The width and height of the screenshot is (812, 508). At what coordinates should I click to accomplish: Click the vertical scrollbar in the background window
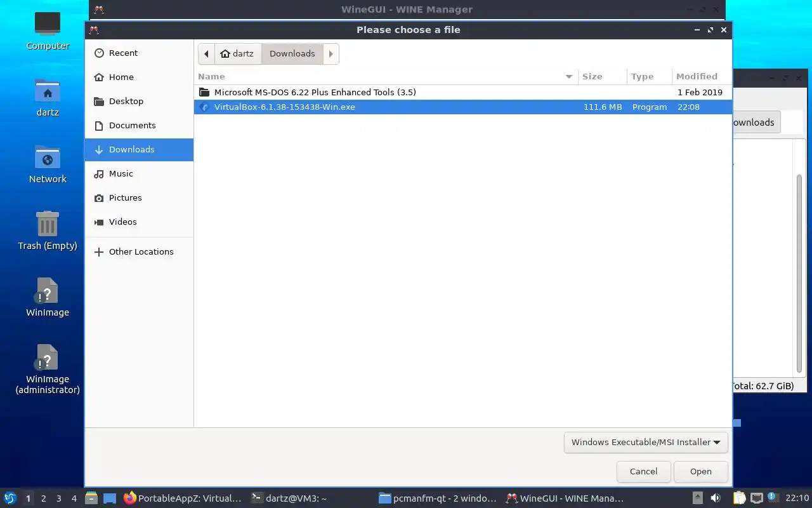click(x=799, y=273)
